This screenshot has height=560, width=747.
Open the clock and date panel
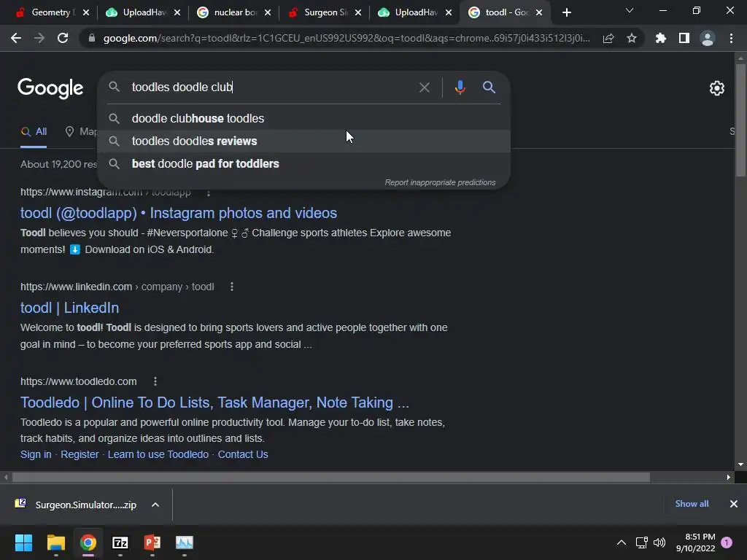[x=695, y=542]
